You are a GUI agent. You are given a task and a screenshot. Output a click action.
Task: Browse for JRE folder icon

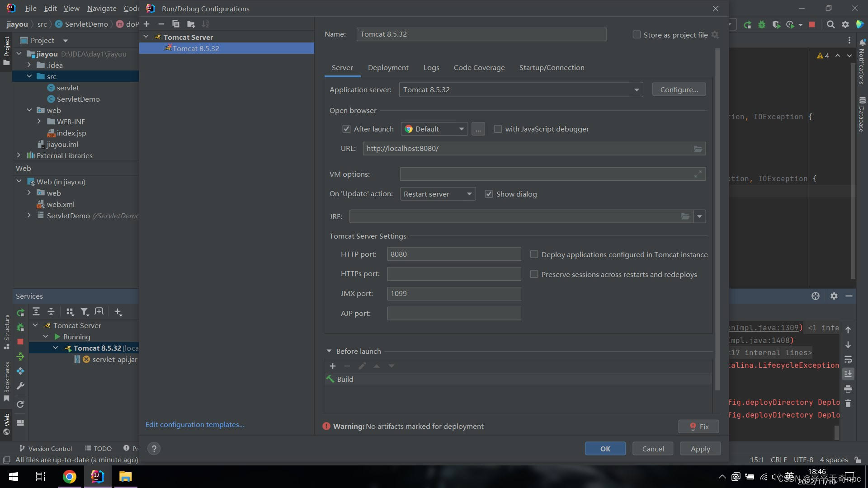pos(685,216)
